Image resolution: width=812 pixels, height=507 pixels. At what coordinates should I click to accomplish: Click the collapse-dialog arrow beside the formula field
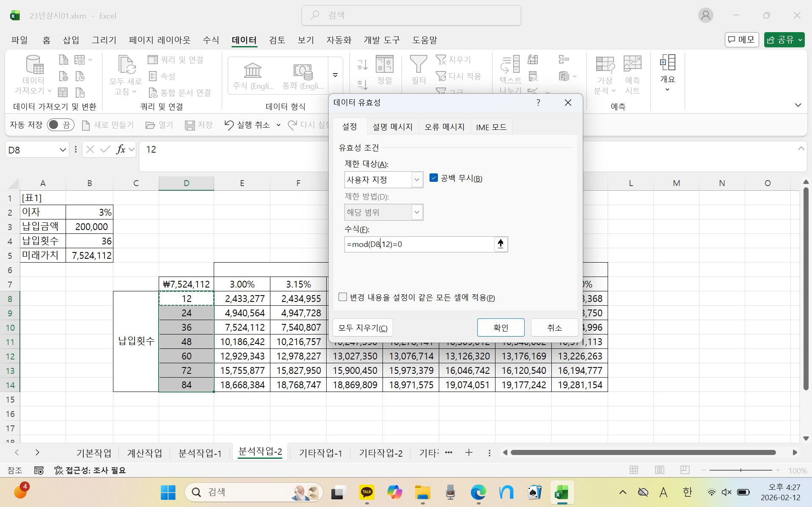[x=501, y=244]
